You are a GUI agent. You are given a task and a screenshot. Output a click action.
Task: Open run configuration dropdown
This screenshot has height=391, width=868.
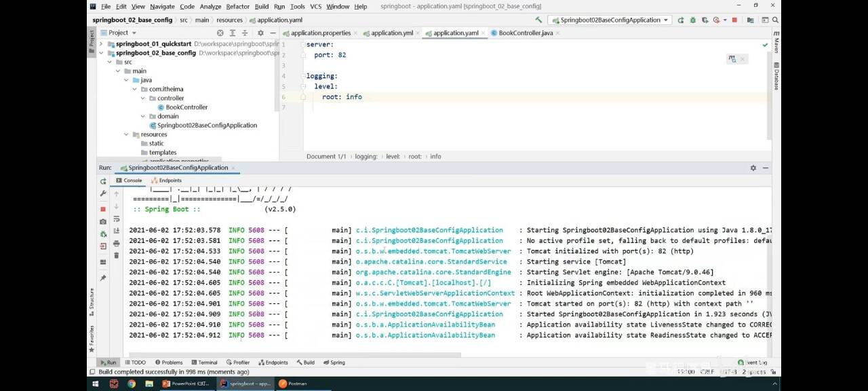coord(610,20)
